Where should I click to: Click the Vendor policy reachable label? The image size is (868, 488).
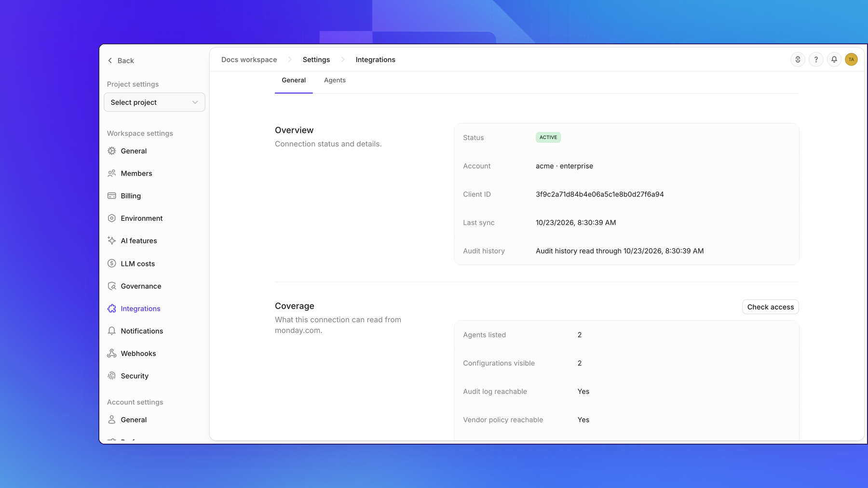503,420
